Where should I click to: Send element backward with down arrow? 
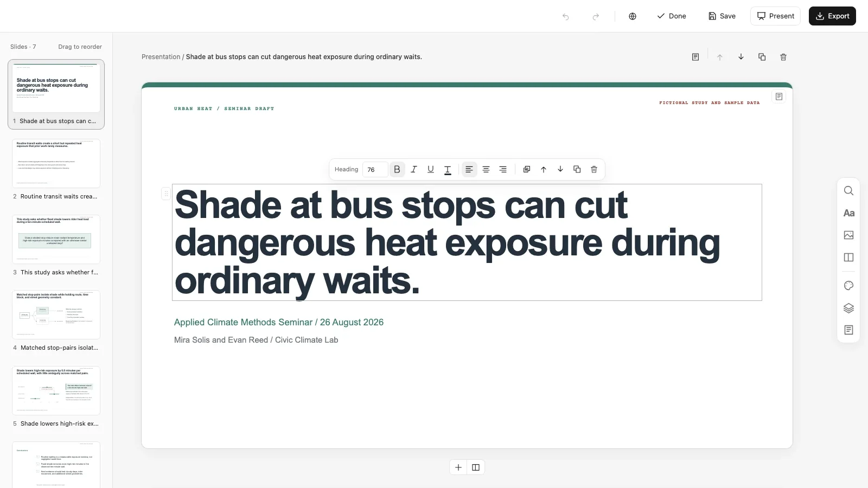point(560,169)
